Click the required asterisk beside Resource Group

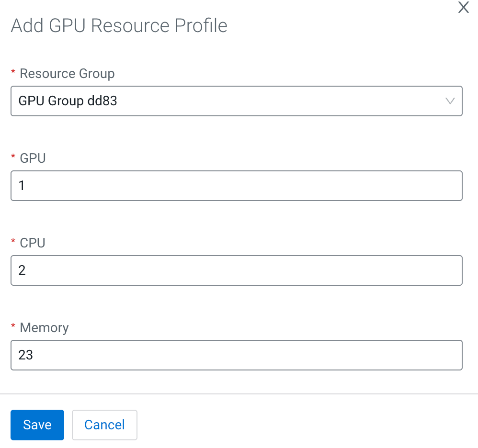13,71
